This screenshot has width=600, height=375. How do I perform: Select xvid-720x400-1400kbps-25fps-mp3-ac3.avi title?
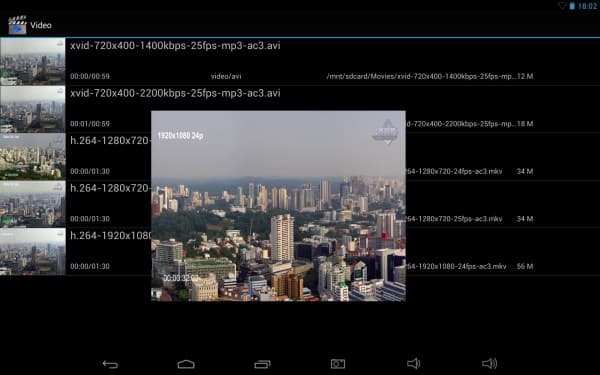pos(175,46)
